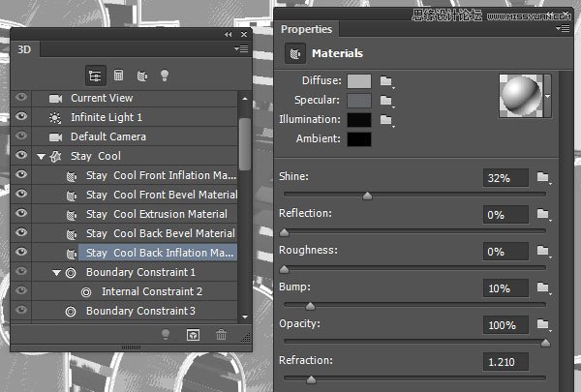581x392 pixels.
Task: Click the Materials icon in Properties panel
Action: pyautogui.click(x=295, y=54)
